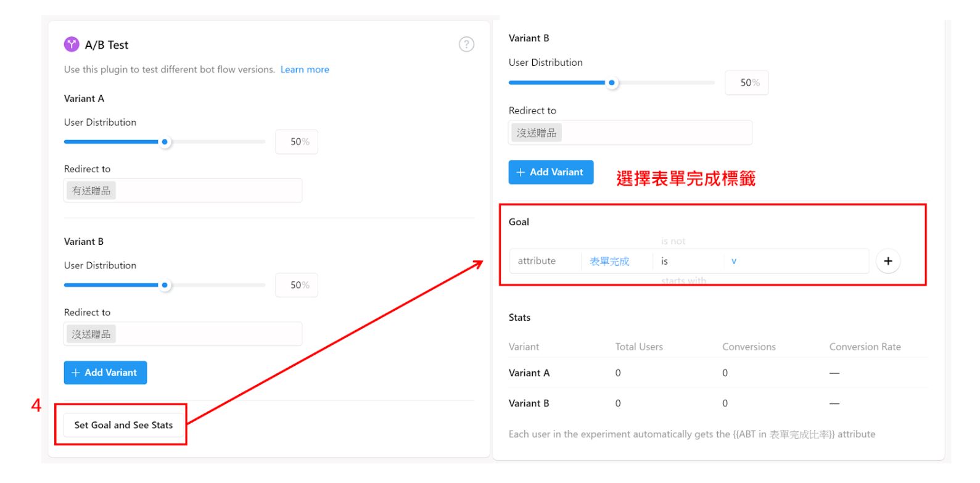Viewport: 980px width, 483px height.
Task: Click left panel Redirect to field 沒送贈品
Action: pos(183,334)
